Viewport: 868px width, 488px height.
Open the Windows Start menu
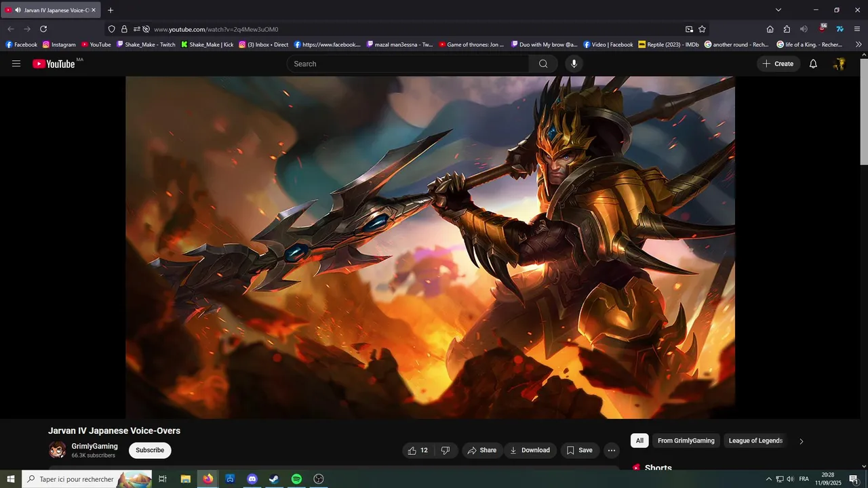pyautogui.click(x=11, y=479)
